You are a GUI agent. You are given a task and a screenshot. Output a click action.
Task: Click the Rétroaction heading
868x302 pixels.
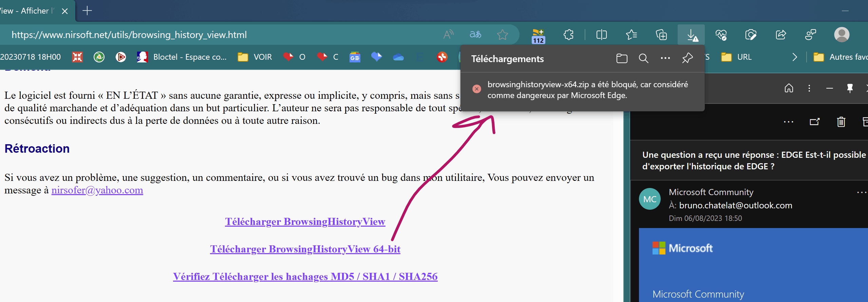pyautogui.click(x=37, y=149)
